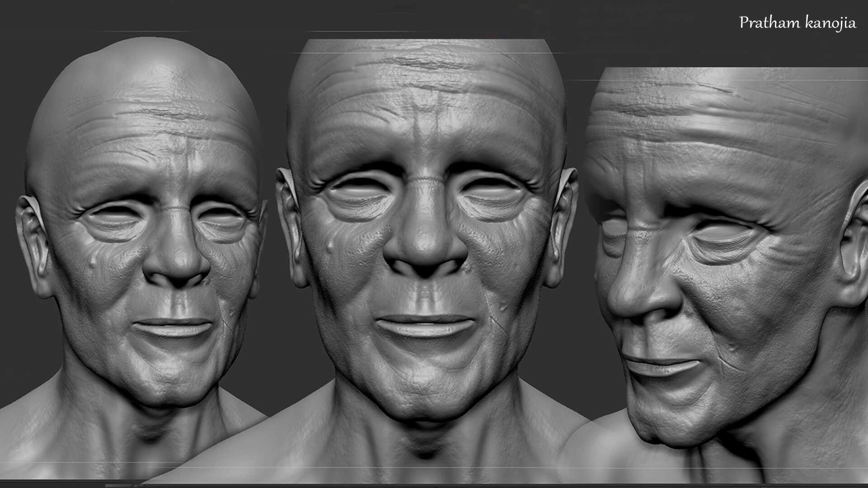Click the center head's left-side ear
This screenshot has width=868, height=488.
(289, 226)
